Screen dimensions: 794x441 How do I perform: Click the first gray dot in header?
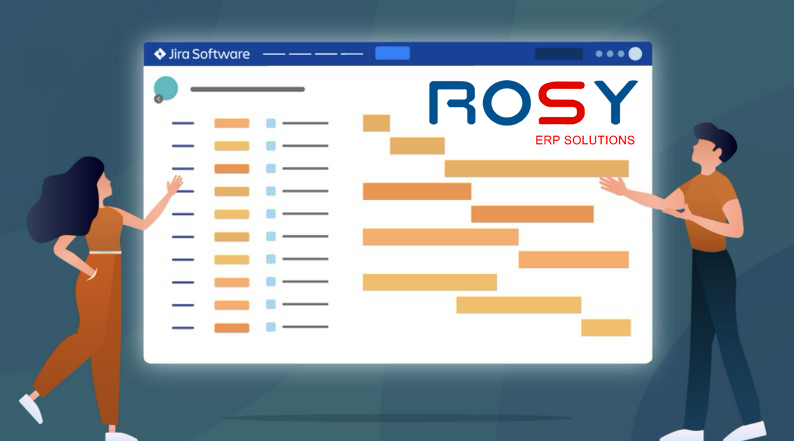click(x=599, y=54)
